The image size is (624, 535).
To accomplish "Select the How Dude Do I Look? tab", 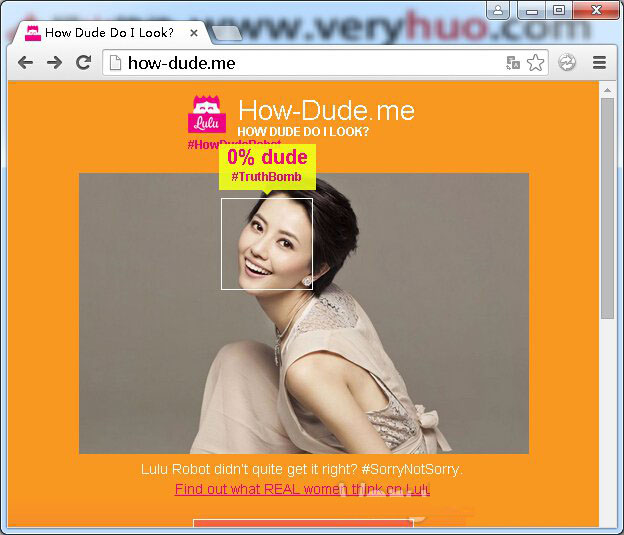I will pos(109,33).
